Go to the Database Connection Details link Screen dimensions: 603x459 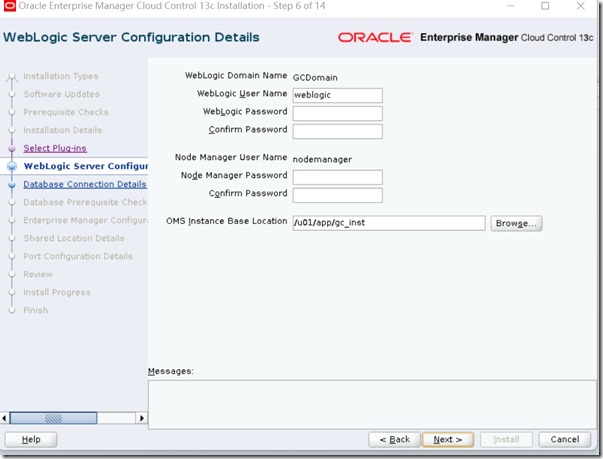click(x=85, y=185)
